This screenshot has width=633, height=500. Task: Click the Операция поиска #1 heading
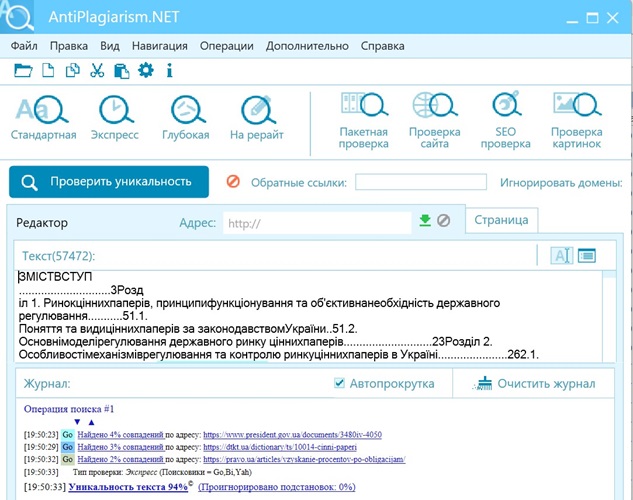69,409
